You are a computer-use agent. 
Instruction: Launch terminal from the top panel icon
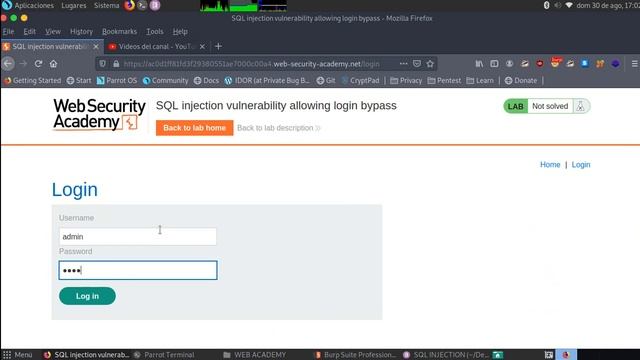(x=142, y=5)
